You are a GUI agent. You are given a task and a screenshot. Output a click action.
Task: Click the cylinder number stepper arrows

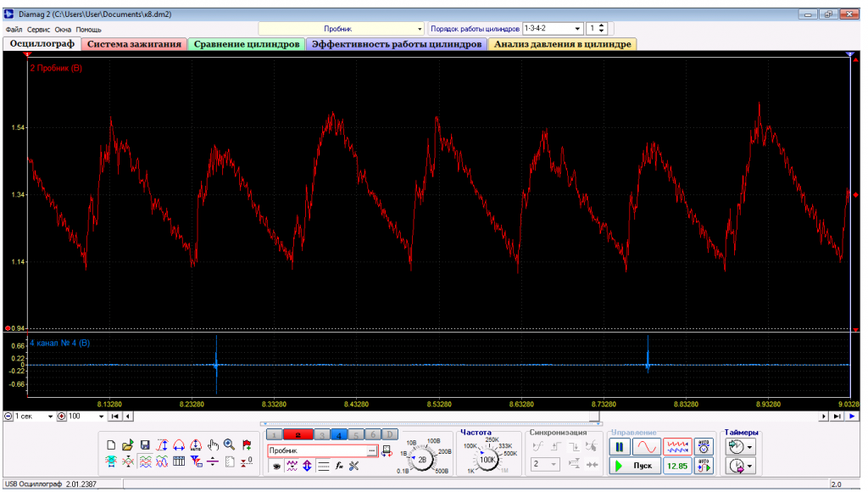pos(602,28)
